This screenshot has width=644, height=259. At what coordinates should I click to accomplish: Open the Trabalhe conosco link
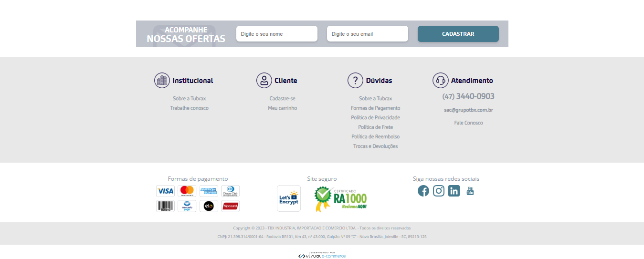[x=190, y=108]
